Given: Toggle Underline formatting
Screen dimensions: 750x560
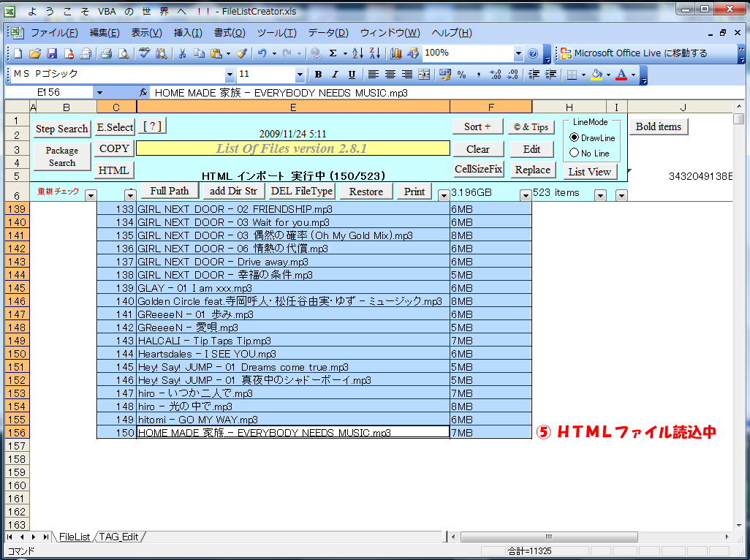Looking at the screenshot, I should pyautogui.click(x=352, y=75).
